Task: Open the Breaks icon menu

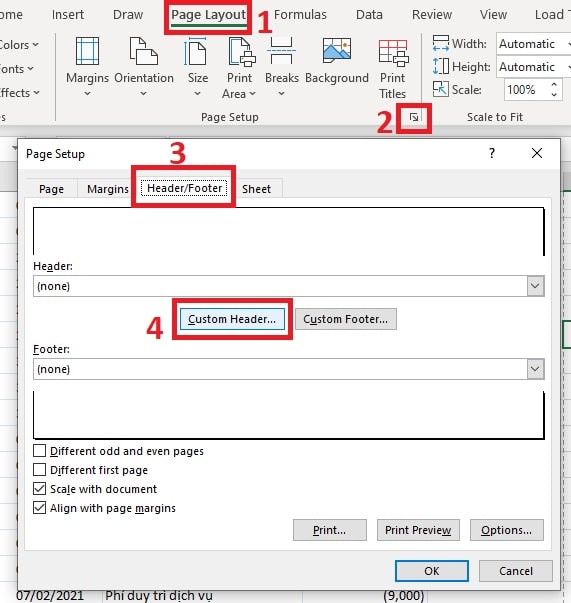Action: [x=281, y=51]
